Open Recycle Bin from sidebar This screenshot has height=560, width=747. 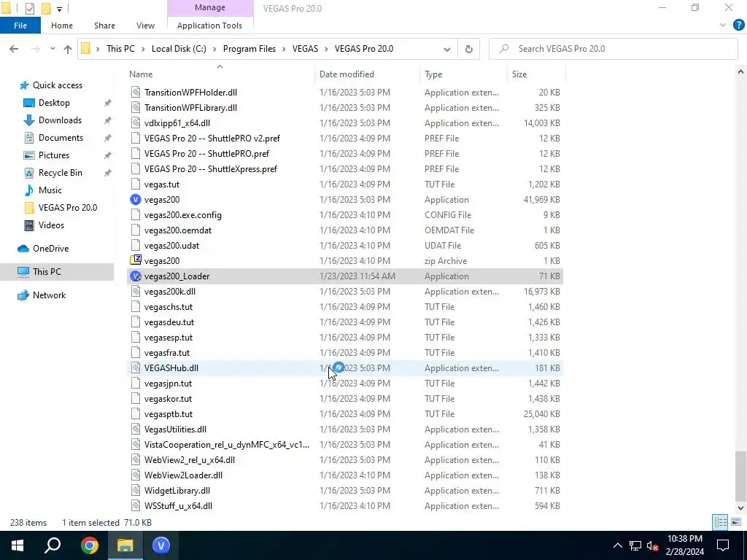tap(60, 173)
